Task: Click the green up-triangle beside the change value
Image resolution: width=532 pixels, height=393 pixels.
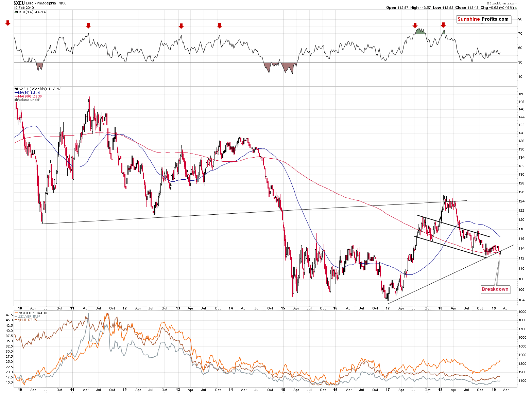Action: [516, 7]
